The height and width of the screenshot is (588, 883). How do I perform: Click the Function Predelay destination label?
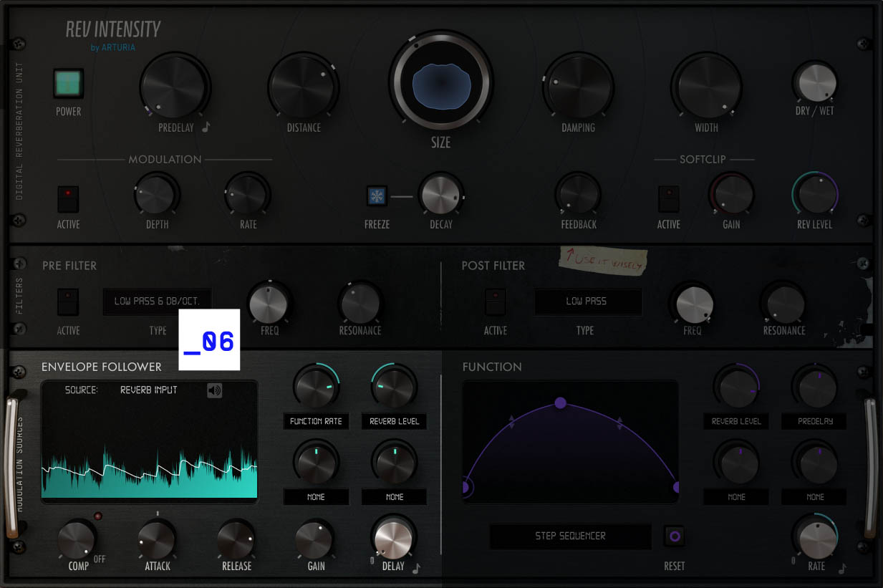(815, 421)
